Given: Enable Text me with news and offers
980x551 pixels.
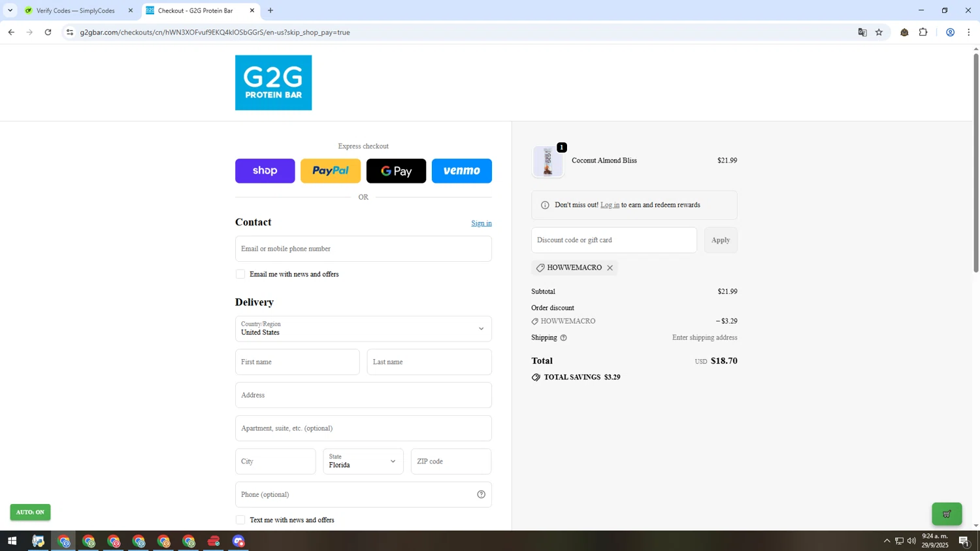Looking at the screenshot, I should point(240,520).
